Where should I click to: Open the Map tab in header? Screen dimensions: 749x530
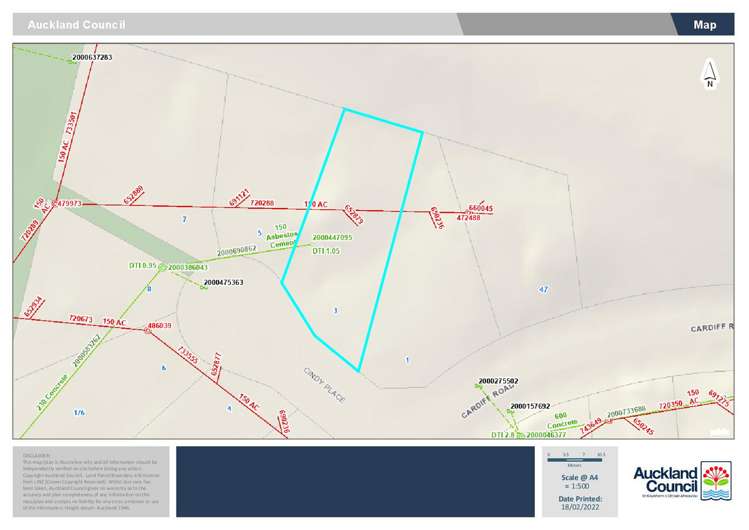(705, 24)
